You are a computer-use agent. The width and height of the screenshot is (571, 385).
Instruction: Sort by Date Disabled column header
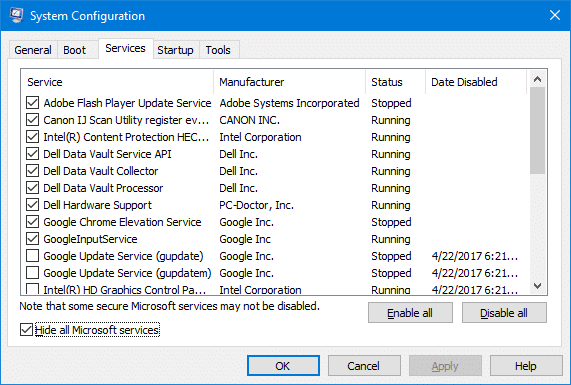[x=476, y=82]
